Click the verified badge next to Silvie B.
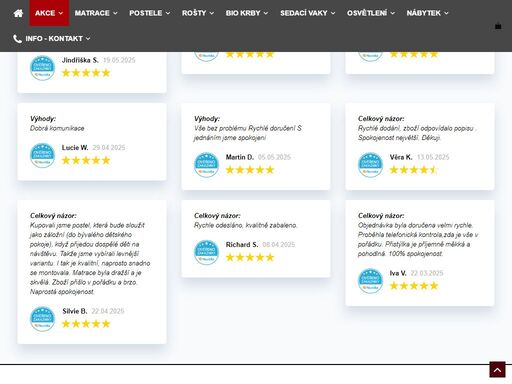This screenshot has width=512, height=384. point(42,319)
